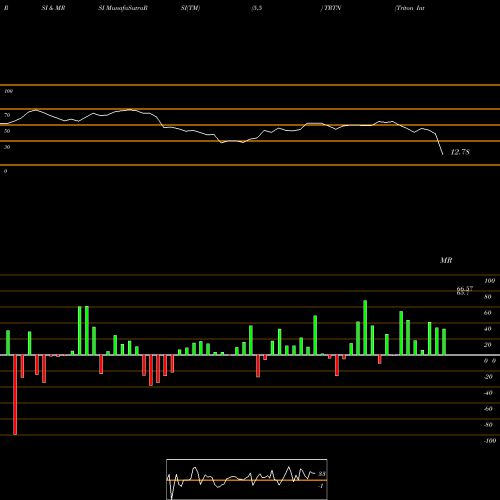500x500 pixels.
Task: Open the mini line chart thumbnail at bottom
Action: point(247,479)
